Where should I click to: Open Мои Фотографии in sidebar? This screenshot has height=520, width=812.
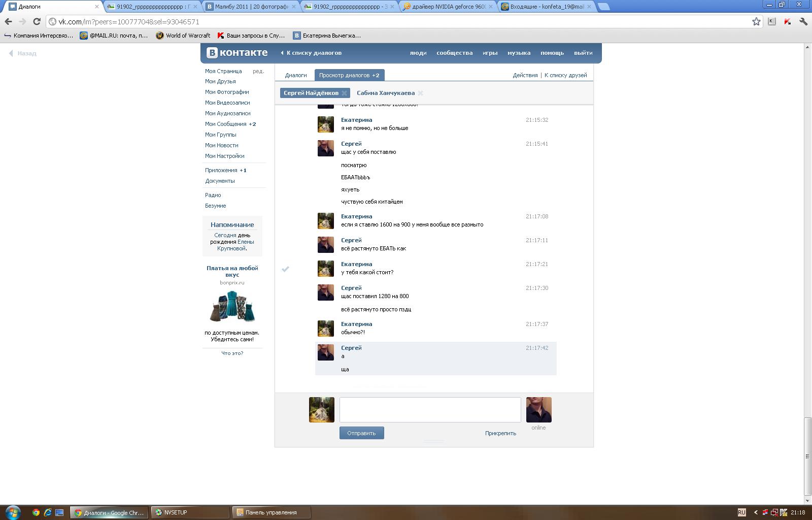(227, 92)
